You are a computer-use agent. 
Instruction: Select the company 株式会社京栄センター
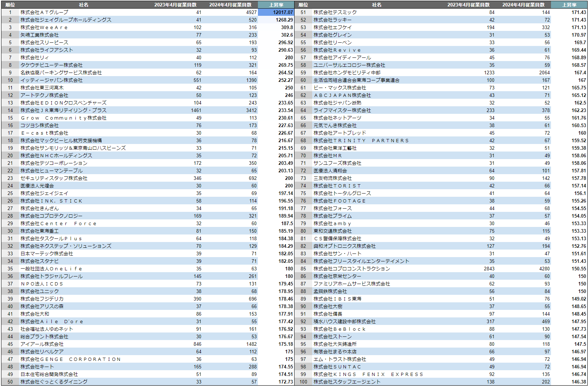pos(337,276)
